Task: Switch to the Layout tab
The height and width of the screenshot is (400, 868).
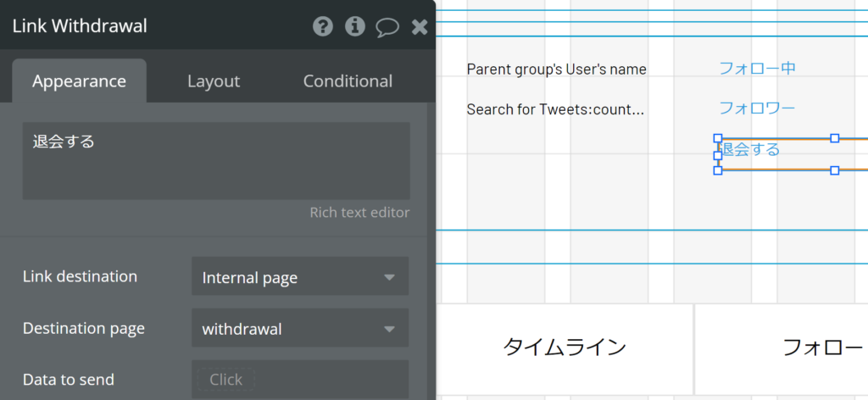Action: pos(214,81)
